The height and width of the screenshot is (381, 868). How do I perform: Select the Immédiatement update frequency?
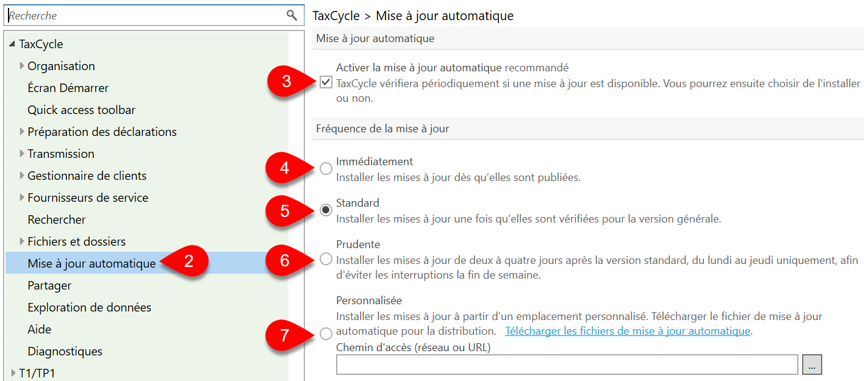point(326,168)
